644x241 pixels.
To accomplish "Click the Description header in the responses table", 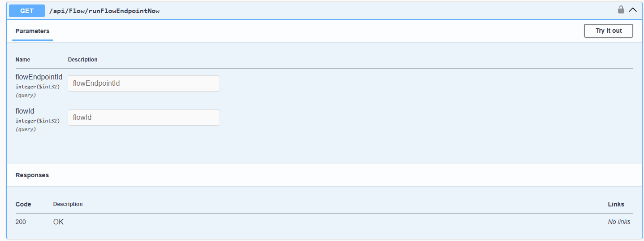I will [68, 204].
